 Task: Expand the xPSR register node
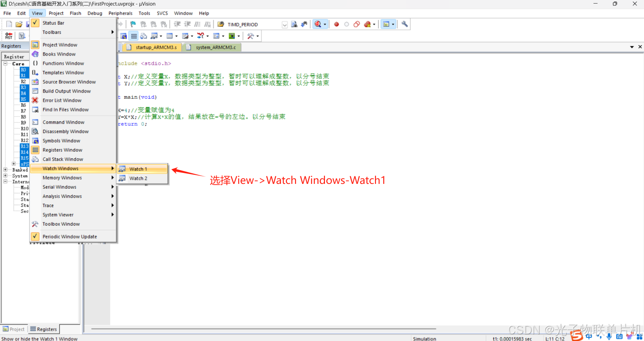click(x=14, y=164)
